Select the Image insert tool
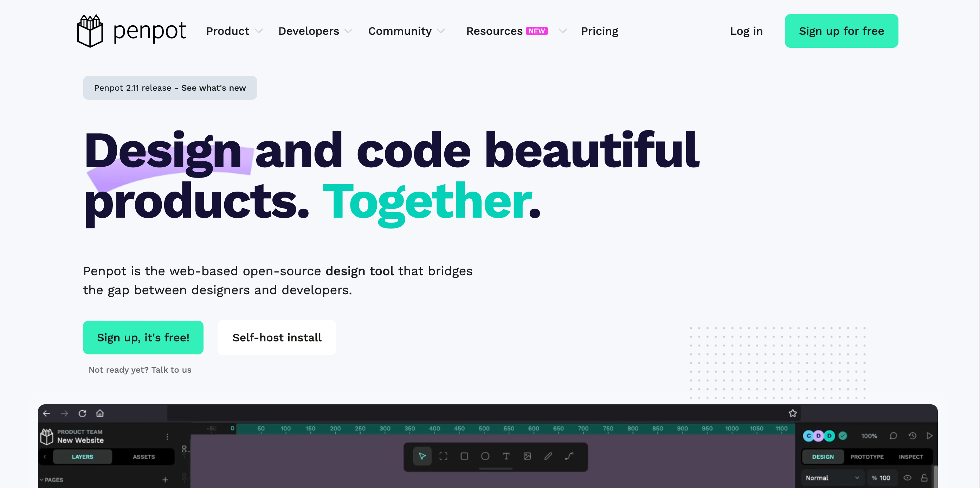The height and width of the screenshot is (488, 980). 527,456
